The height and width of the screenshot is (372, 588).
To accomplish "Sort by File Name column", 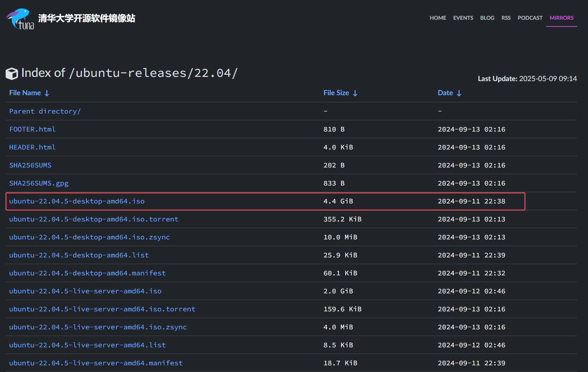I will click(x=29, y=93).
